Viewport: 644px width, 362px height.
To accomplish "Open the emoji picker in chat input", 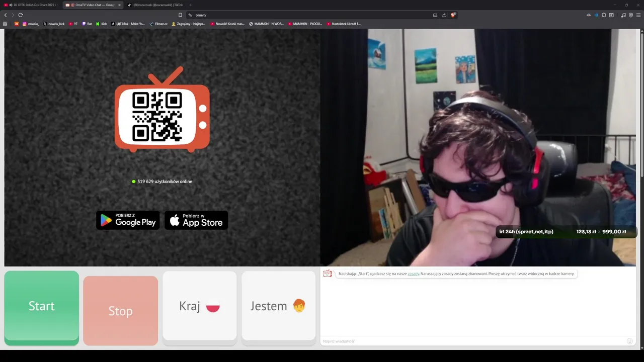I will 629,341.
